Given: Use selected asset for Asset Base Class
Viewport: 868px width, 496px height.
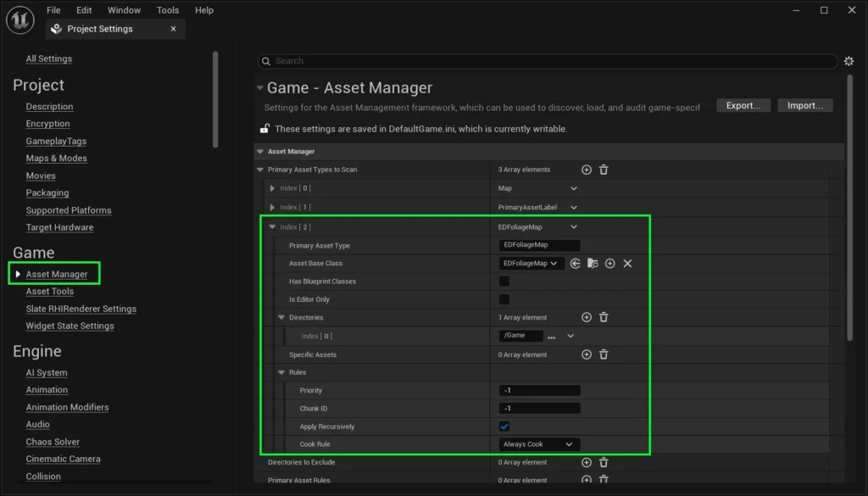Looking at the screenshot, I should tap(576, 264).
